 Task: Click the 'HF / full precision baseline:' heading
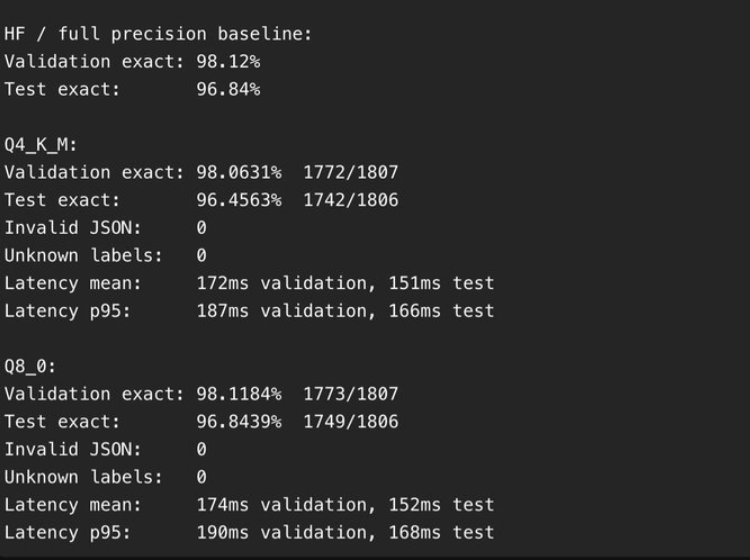[x=158, y=34]
